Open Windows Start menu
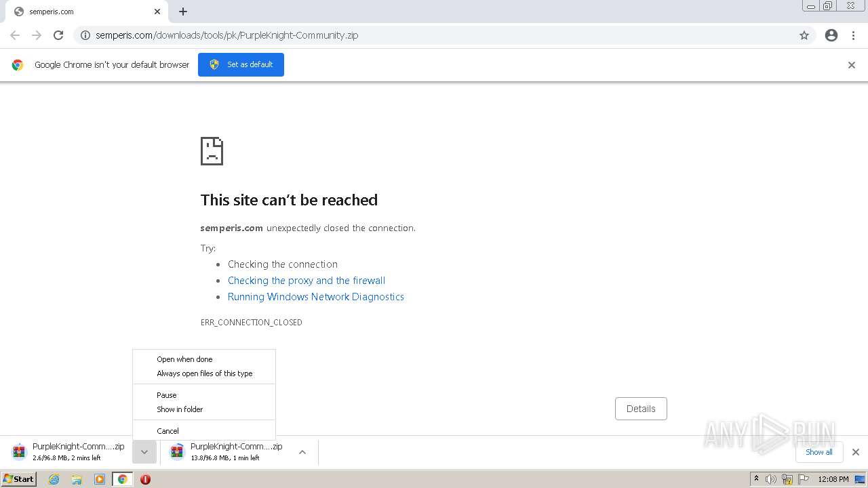 (19, 479)
